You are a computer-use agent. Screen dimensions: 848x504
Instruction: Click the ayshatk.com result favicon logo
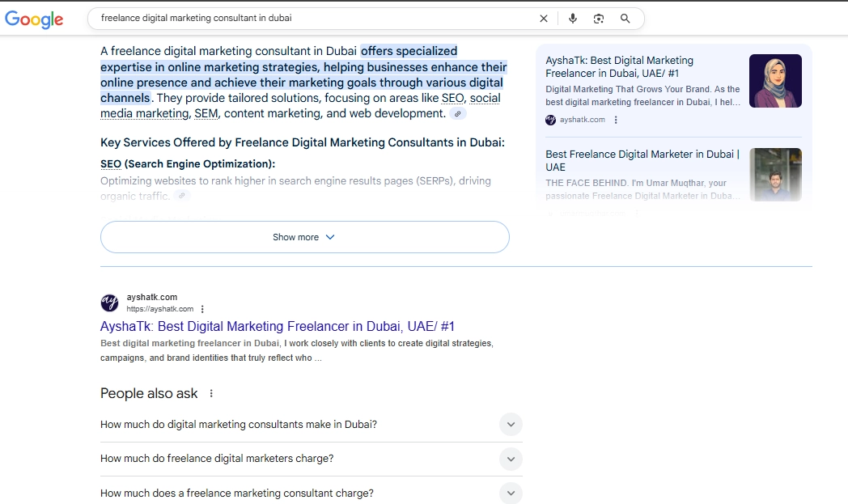click(x=109, y=303)
